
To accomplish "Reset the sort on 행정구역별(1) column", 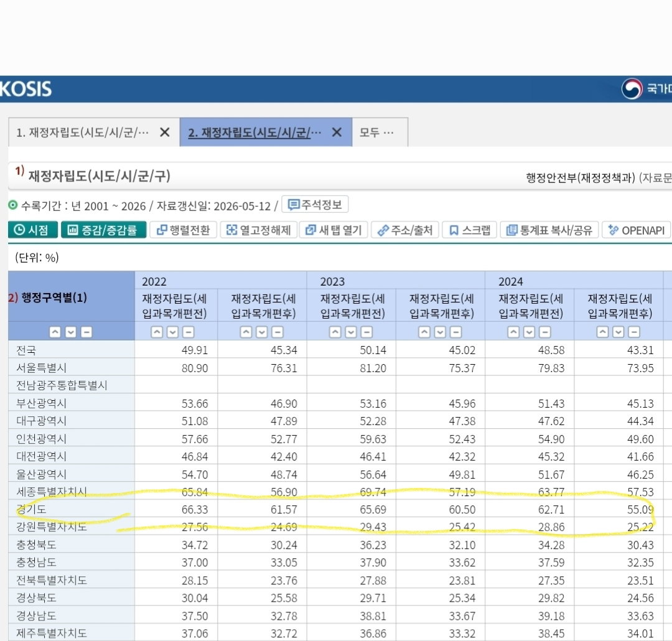I will (x=86, y=332).
